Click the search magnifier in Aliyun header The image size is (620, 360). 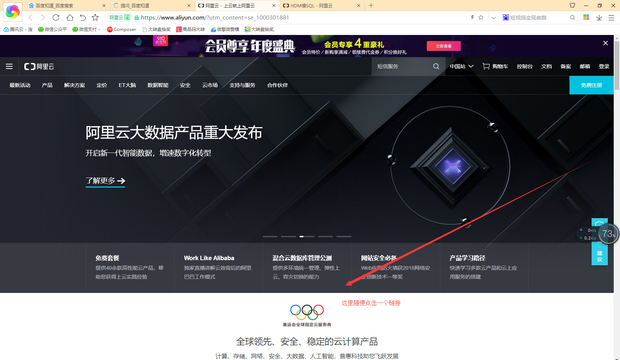click(436, 66)
